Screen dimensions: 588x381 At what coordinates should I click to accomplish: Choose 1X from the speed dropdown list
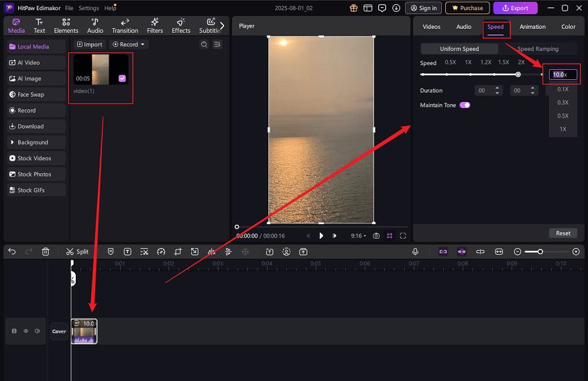coord(563,129)
